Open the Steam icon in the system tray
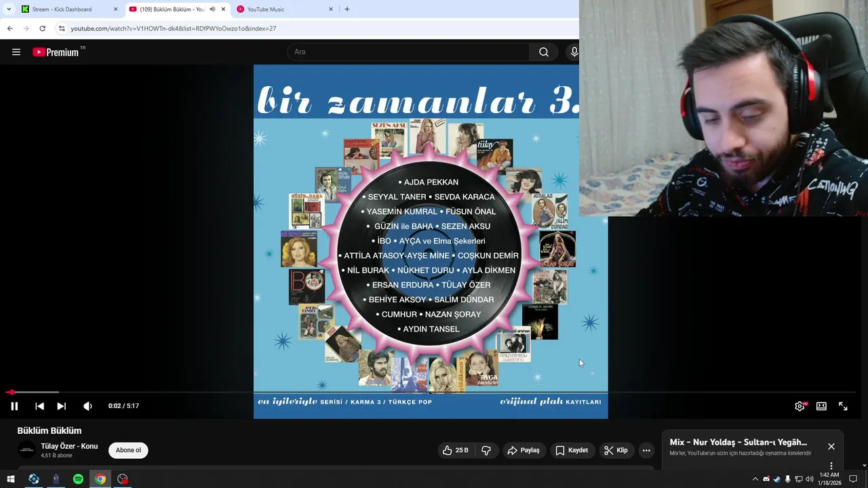Image resolution: width=868 pixels, height=488 pixels. (777, 479)
